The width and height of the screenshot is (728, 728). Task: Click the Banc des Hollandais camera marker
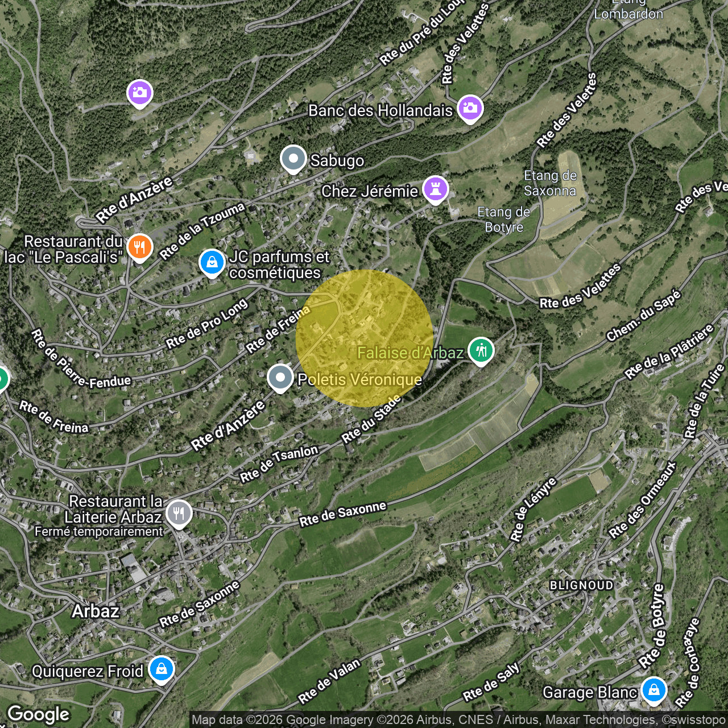click(470, 108)
